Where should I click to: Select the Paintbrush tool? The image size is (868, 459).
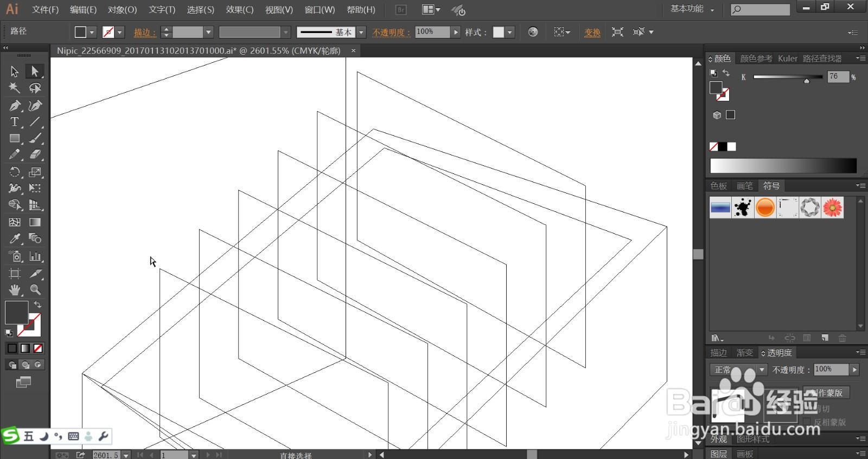pos(35,138)
